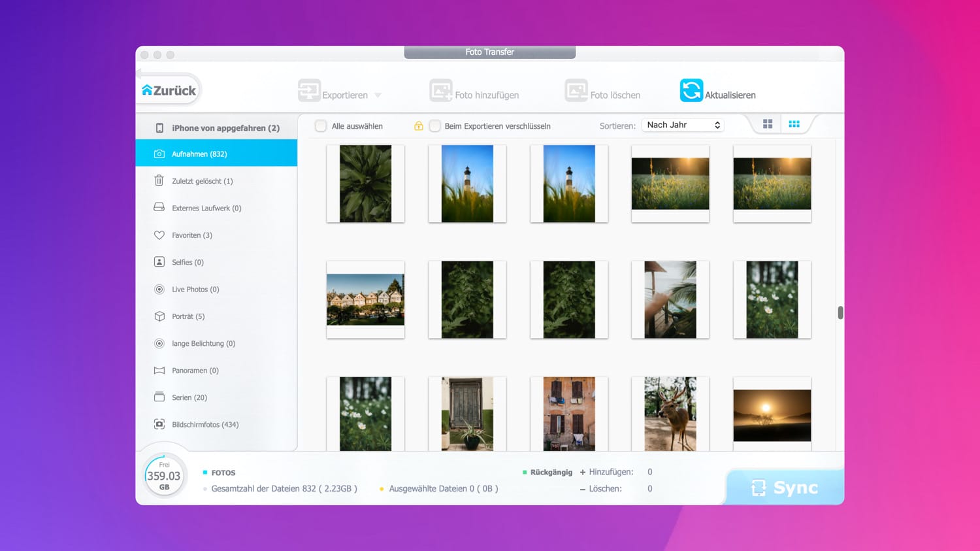Click the Aktualisieren refresh icon
Image resolution: width=980 pixels, height=551 pixels.
coord(691,91)
